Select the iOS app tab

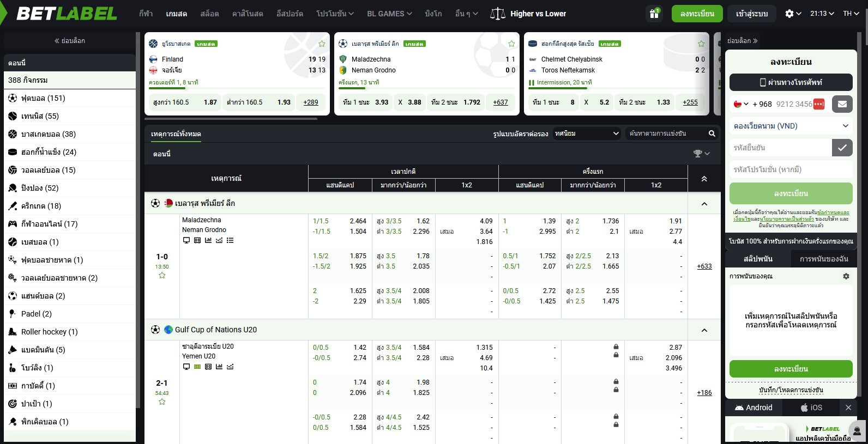pos(811,407)
